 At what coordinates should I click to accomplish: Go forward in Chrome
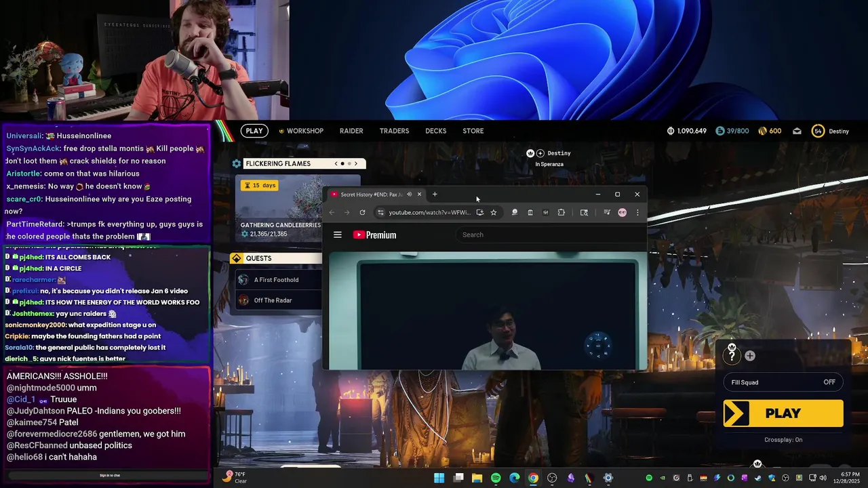(347, 212)
